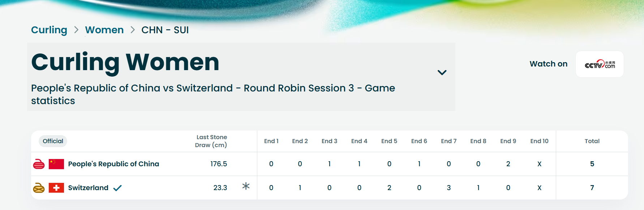This screenshot has width=644, height=210.
Task: Click the Official status badge
Action: click(53, 141)
